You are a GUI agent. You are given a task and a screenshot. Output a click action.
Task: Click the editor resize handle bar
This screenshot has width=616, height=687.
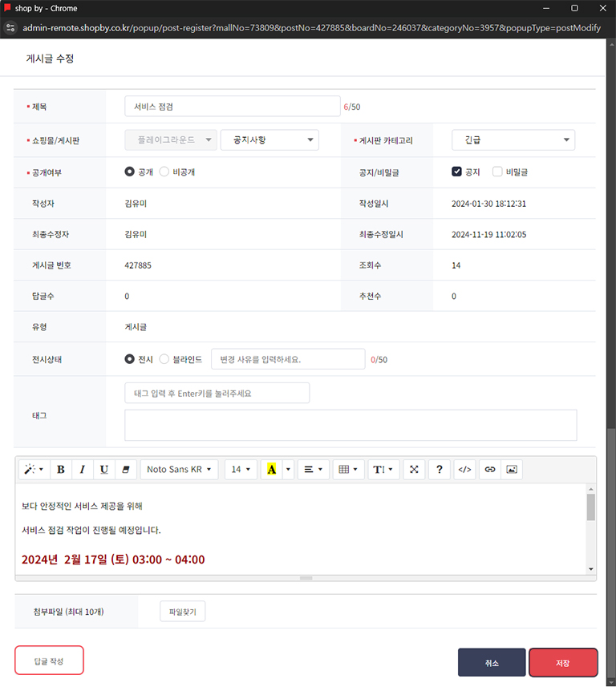[306, 578]
